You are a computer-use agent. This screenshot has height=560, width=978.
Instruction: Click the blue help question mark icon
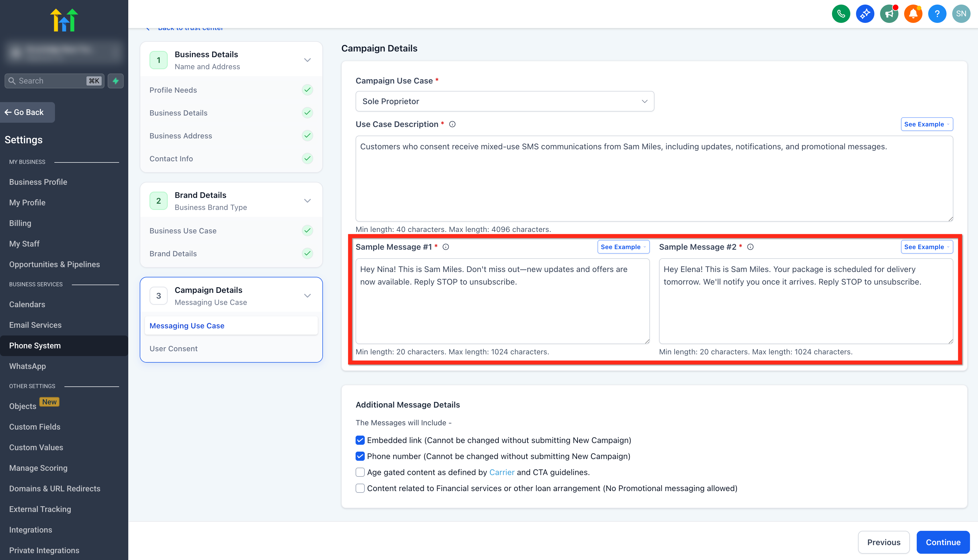pyautogui.click(x=937, y=14)
